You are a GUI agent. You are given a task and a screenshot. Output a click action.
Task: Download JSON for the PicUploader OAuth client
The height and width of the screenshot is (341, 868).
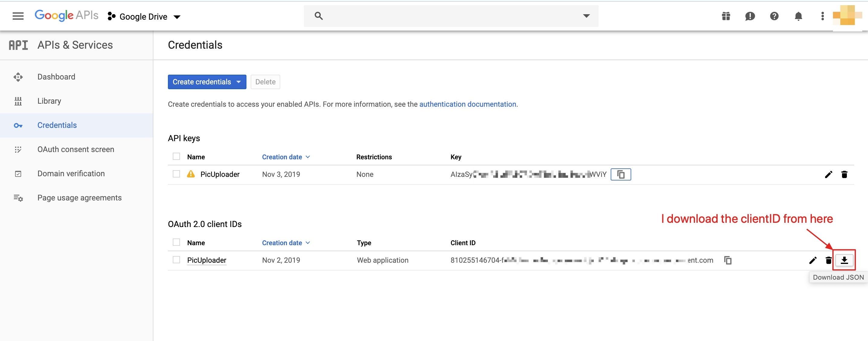tap(844, 260)
